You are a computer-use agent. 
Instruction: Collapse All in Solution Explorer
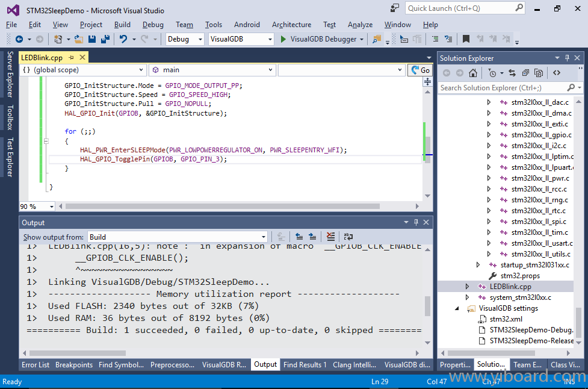(525, 73)
